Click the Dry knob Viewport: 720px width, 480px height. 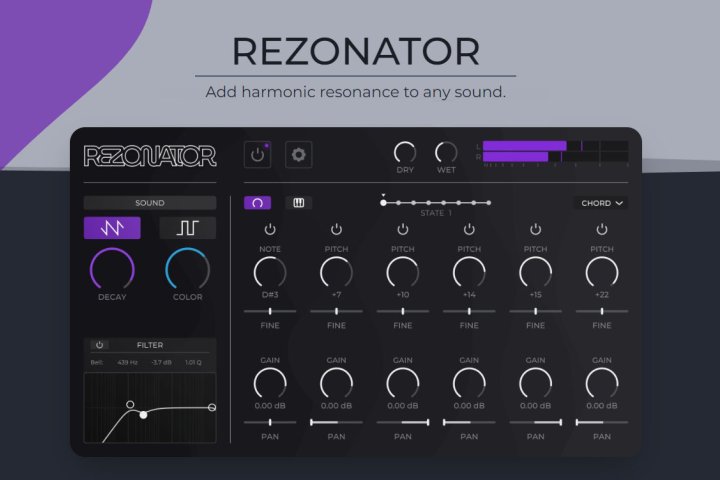coord(405,152)
